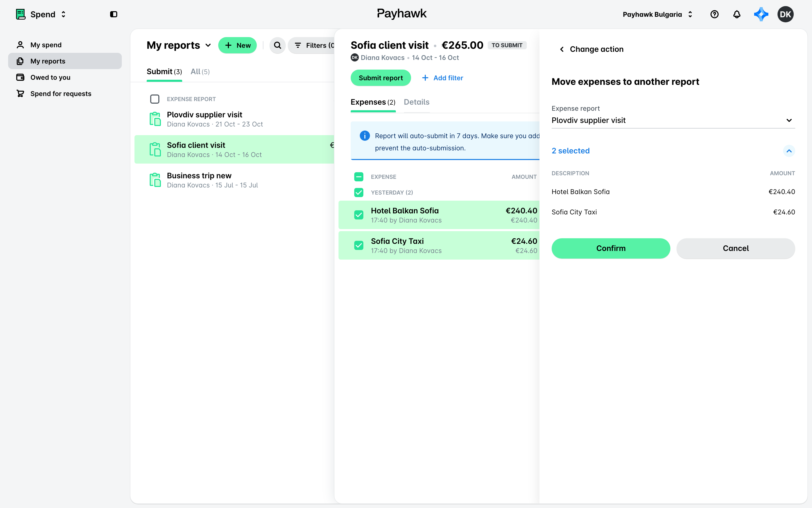This screenshot has height=508, width=812.
Task: Click the Diana Kovacs small avatar in report header
Action: [354, 58]
